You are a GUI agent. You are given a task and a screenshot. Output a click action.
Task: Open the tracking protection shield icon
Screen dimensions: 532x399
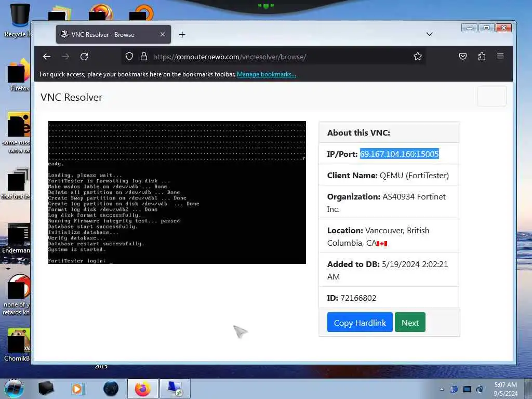point(129,56)
